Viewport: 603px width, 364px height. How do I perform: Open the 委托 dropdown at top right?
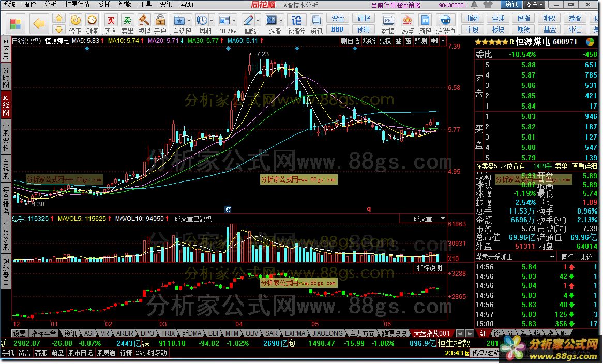tap(535, 5)
